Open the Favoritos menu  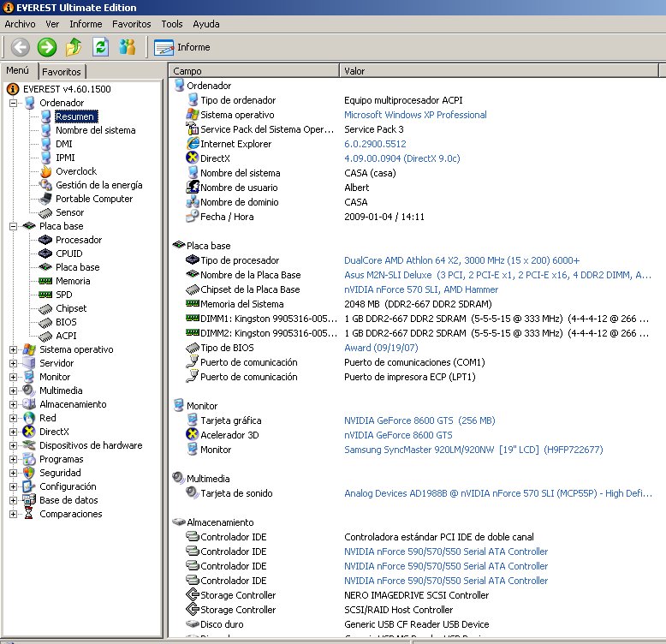(x=131, y=24)
